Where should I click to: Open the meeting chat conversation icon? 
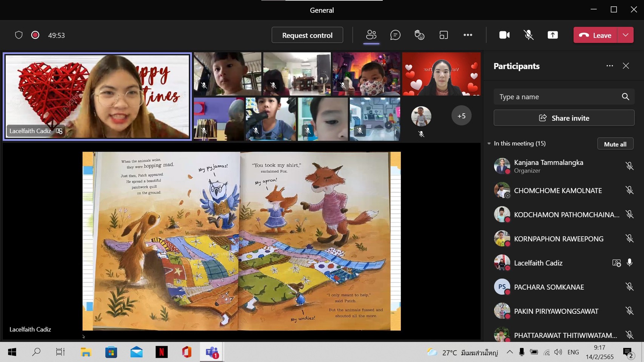click(x=395, y=35)
